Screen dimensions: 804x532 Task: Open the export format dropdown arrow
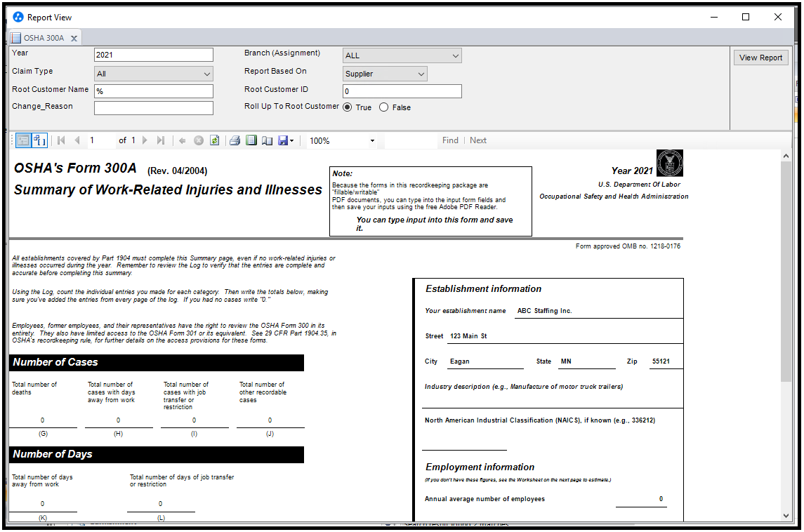292,140
